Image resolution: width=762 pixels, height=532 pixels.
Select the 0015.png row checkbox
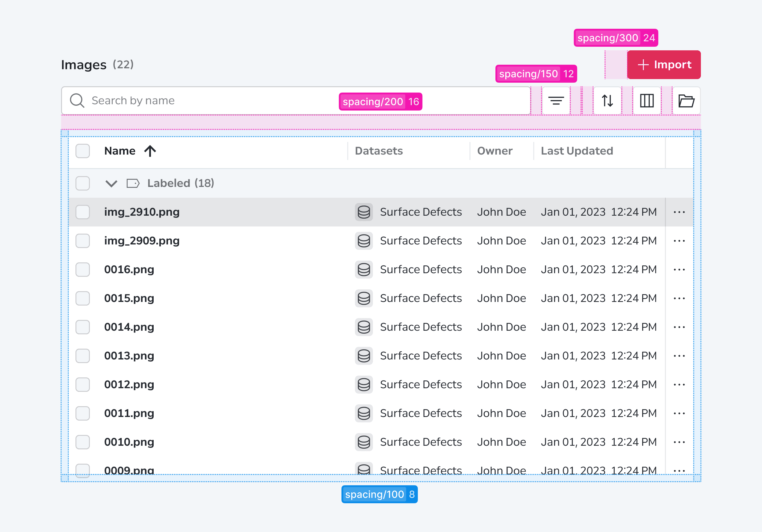click(83, 298)
